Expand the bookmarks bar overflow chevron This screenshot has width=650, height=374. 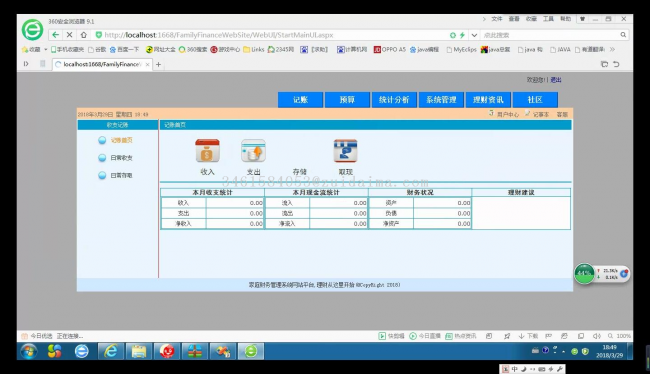612,49
